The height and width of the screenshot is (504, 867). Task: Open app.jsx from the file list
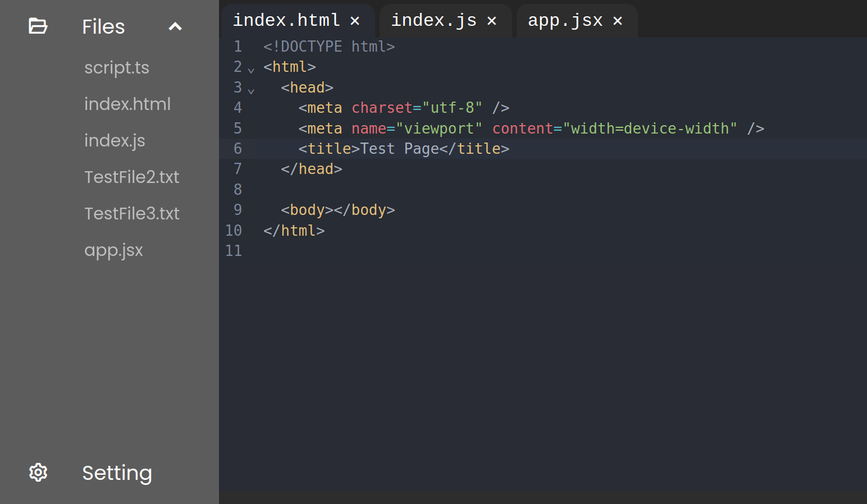point(113,250)
